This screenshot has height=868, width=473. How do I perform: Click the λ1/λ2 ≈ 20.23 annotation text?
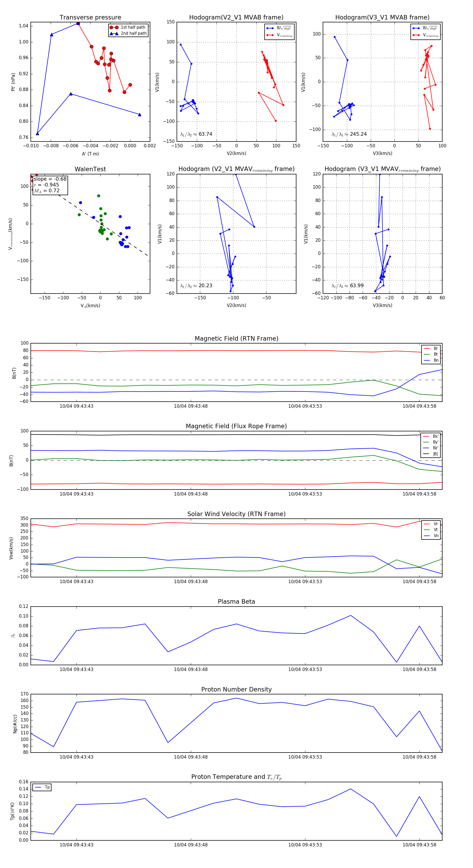196,286
